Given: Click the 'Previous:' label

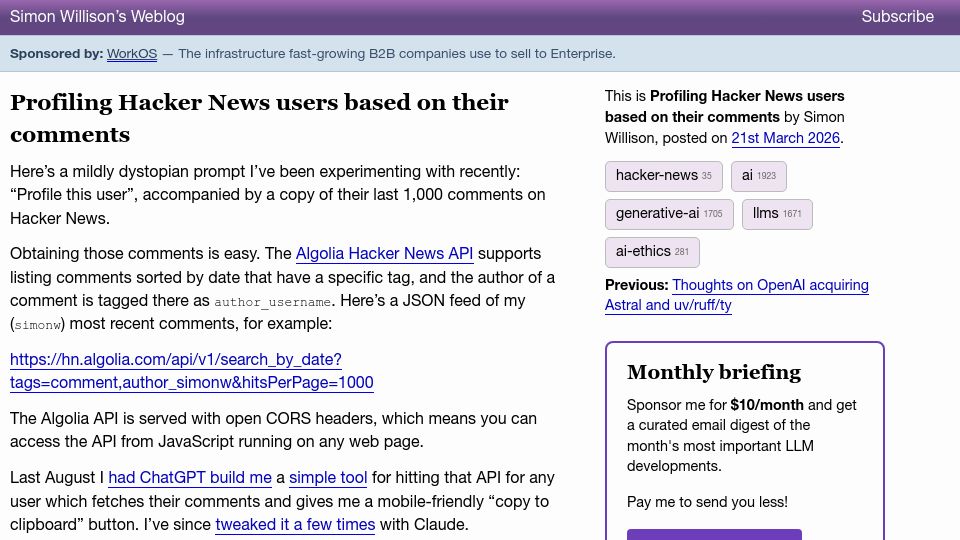Looking at the screenshot, I should 636,285.
